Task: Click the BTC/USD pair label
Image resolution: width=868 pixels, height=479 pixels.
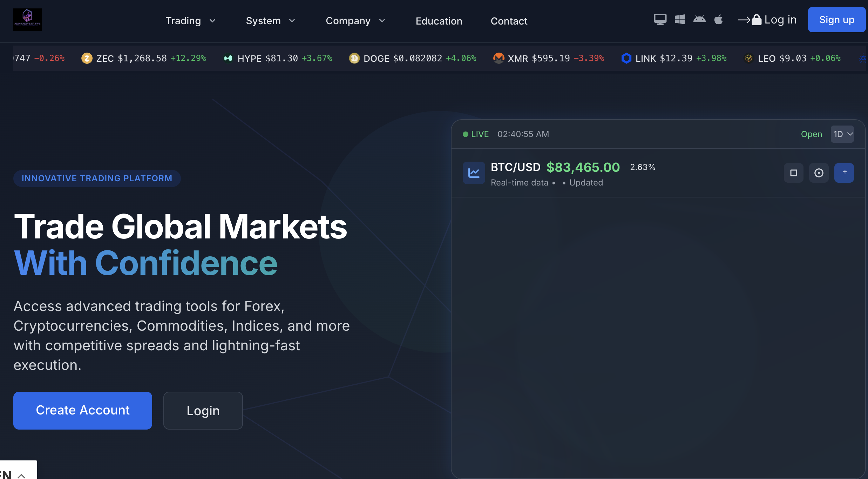Action: pyautogui.click(x=516, y=167)
